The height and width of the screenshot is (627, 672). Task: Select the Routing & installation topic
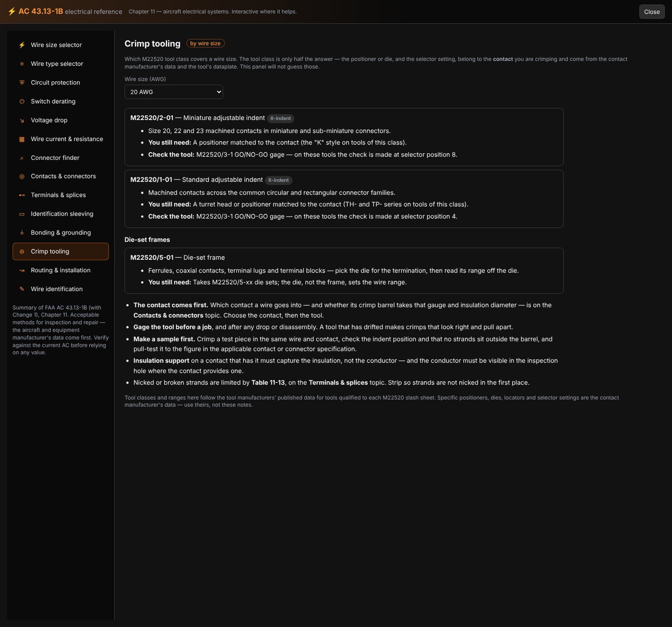pyautogui.click(x=60, y=270)
